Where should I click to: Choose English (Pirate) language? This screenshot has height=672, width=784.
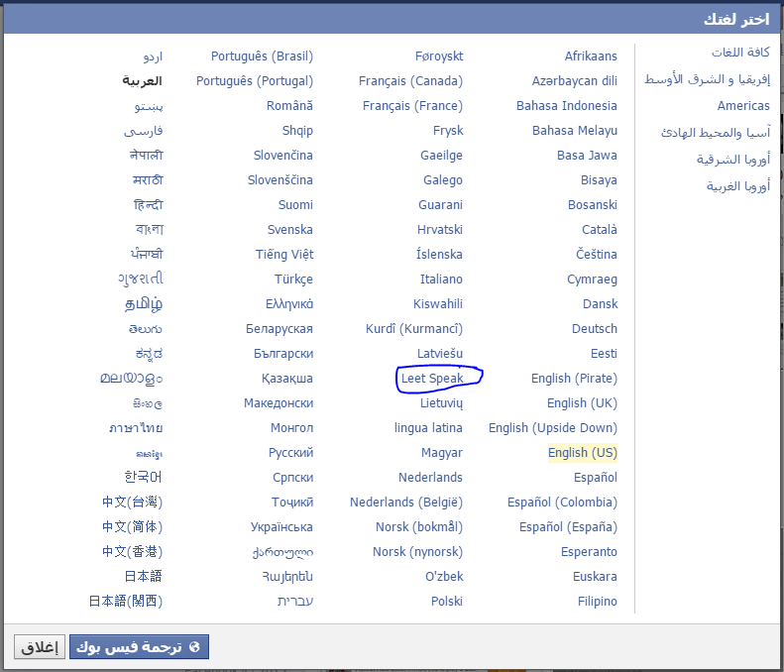(x=574, y=379)
